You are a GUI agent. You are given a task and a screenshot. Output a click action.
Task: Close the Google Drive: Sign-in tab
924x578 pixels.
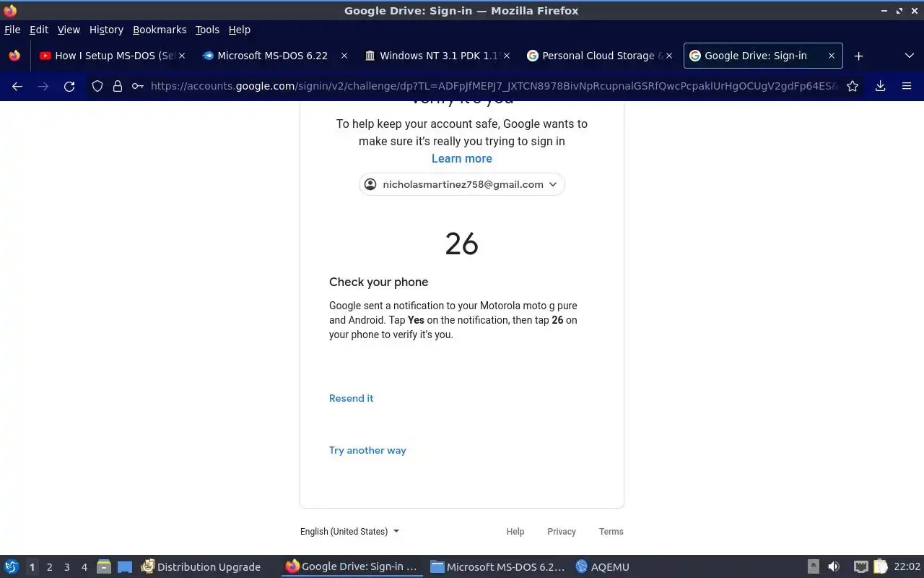pyautogui.click(x=831, y=56)
